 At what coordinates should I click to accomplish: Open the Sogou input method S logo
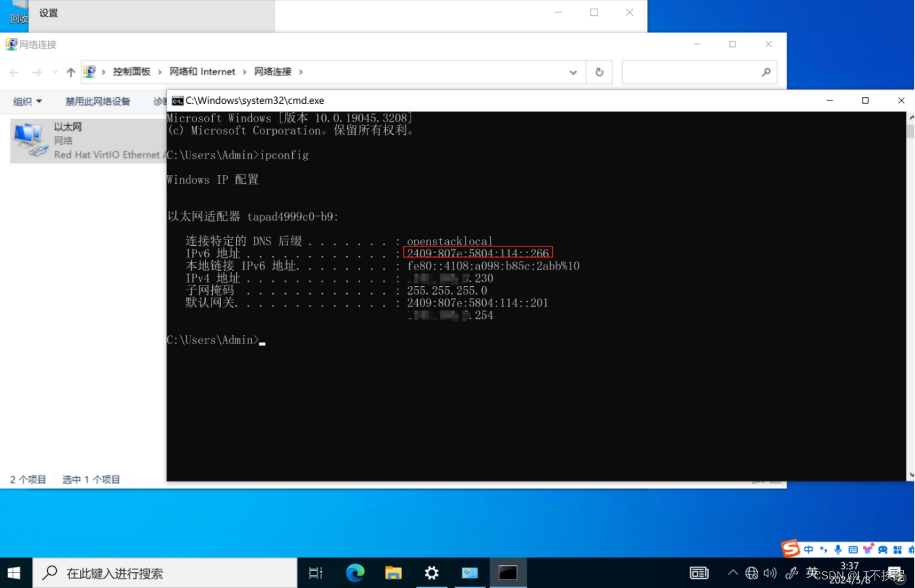coord(789,548)
